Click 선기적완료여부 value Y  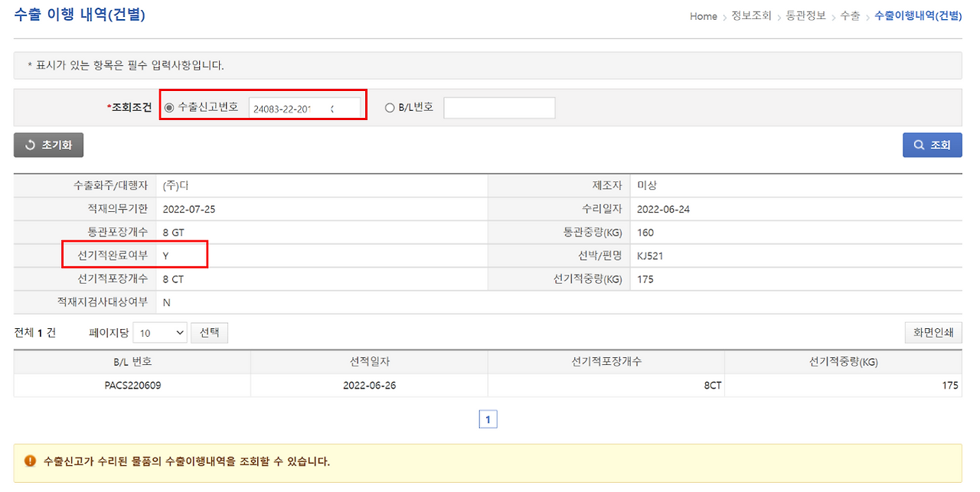tap(165, 256)
